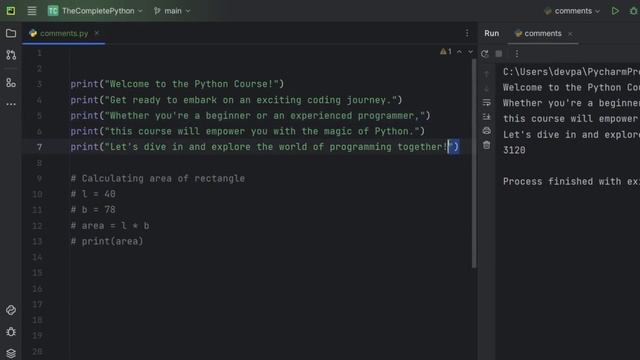Click the '# Calculating area of rectangle' comment
The image size is (640, 360).
point(158,179)
